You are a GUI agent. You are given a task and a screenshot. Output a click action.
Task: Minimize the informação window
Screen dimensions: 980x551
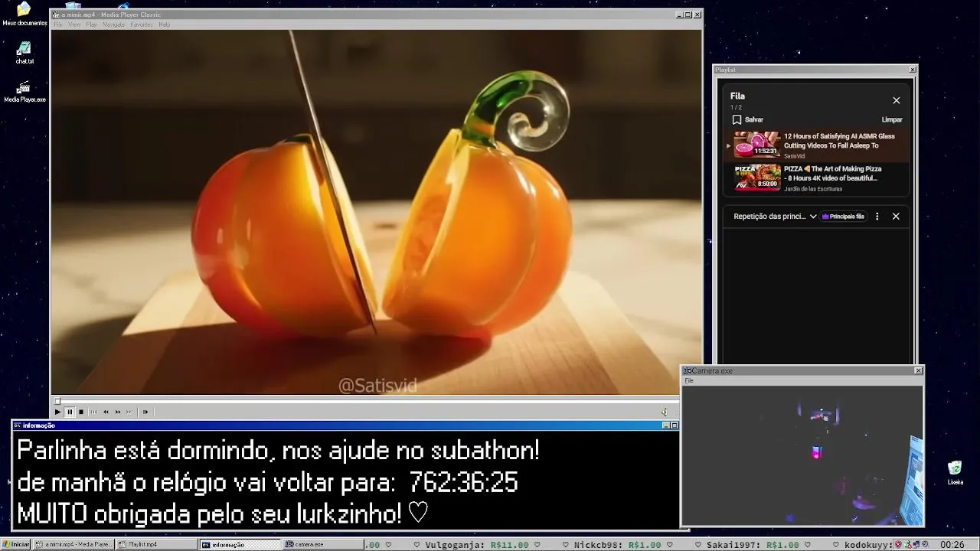pyautogui.click(x=666, y=425)
